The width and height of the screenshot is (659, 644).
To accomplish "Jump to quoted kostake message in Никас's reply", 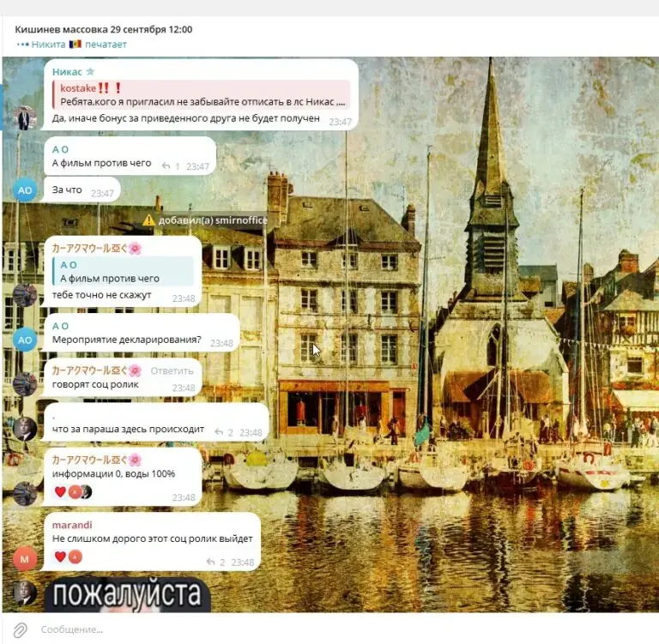I will point(202,95).
